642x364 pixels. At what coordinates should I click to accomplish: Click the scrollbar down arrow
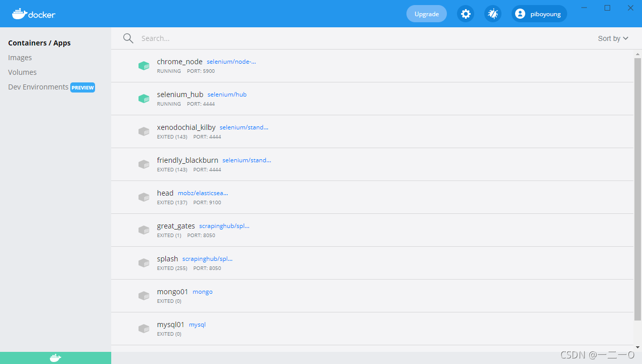click(x=637, y=347)
